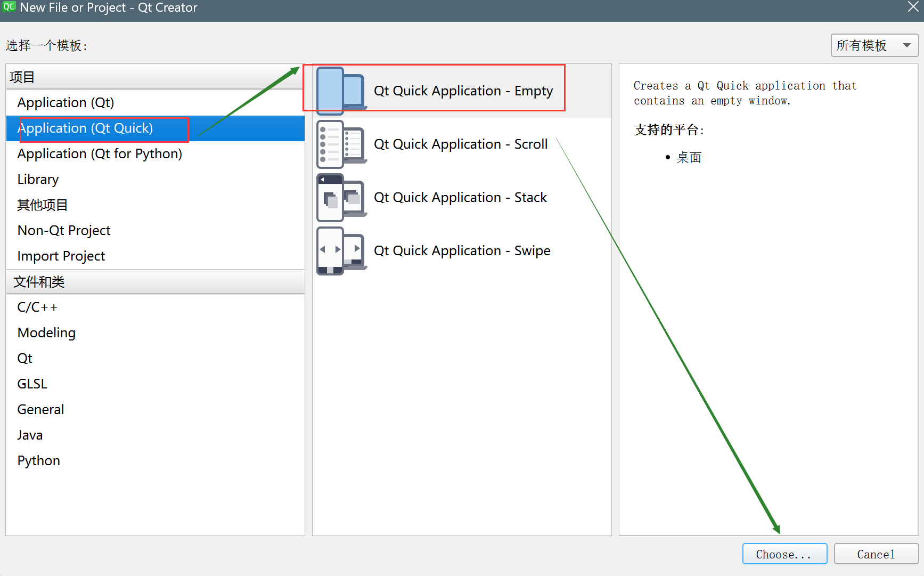Select the Library category
The width and height of the screenshot is (924, 576).
(155, 179)
